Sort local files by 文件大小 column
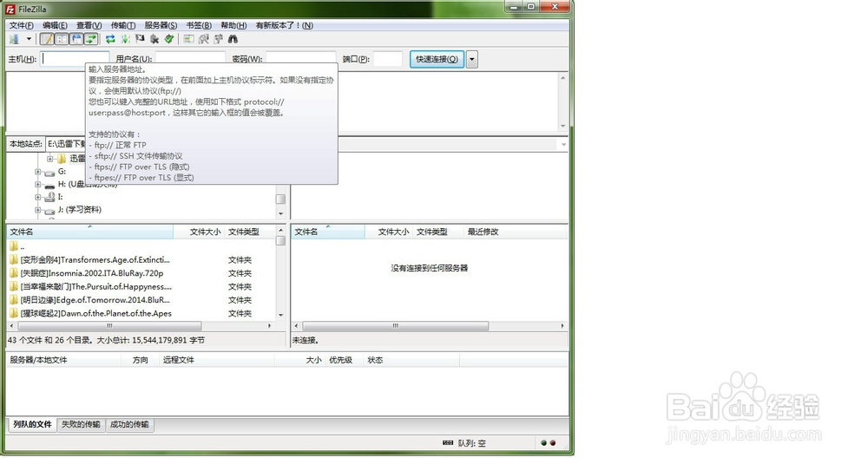The width and height of the screenshot is (868, 464). coord(199,232)
